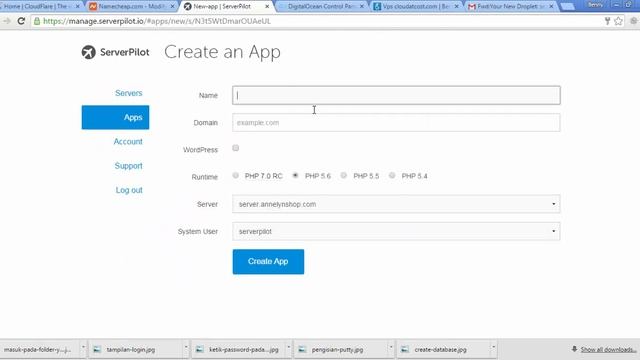Click the green padlock security icon

pyautogui.click(x=37, y=21)
